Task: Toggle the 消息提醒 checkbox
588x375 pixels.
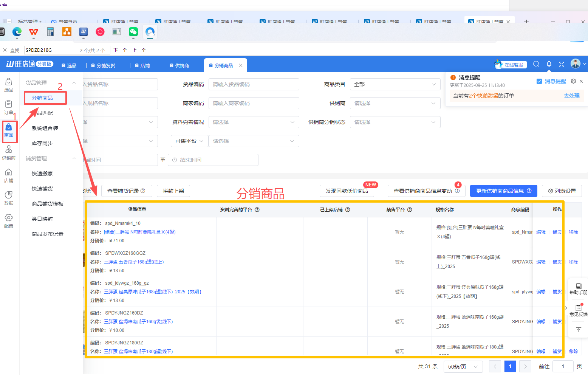Action: coord(539,81)
